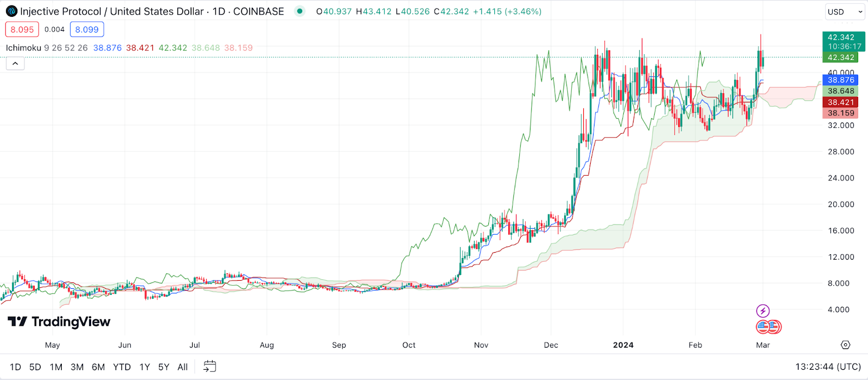Select the 6M time range
The height and width of the screenshot is (380, 868).
point(98,367)
